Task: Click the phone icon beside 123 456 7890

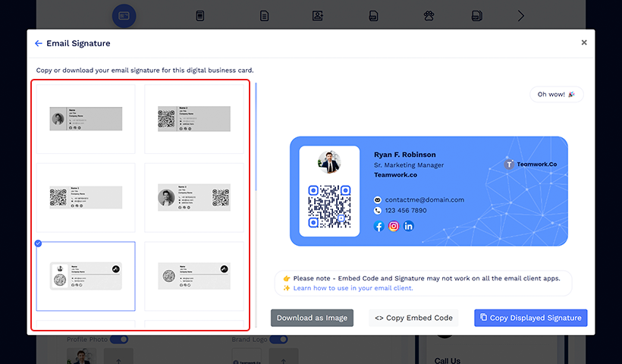Action: pos(378,211)
